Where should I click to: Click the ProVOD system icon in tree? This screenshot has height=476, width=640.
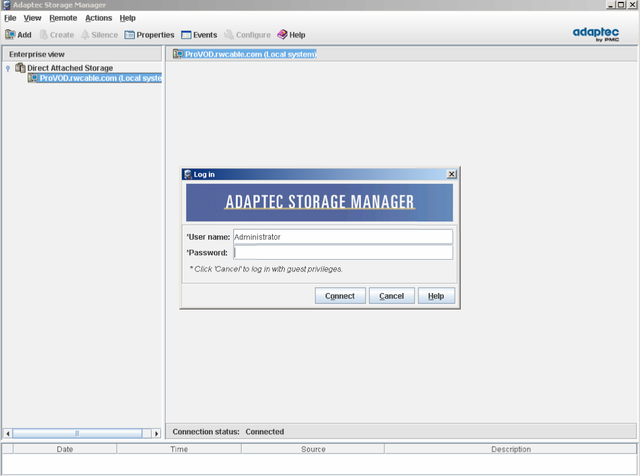33,78
